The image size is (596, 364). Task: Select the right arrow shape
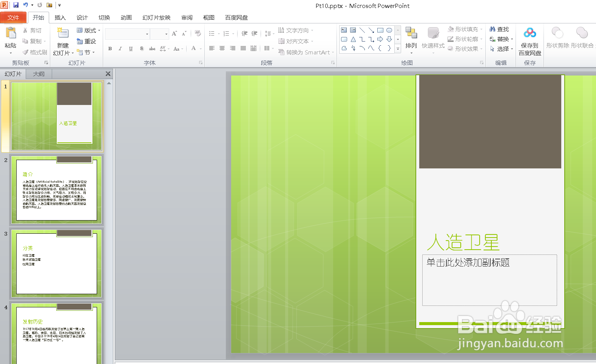click(380, 39)
